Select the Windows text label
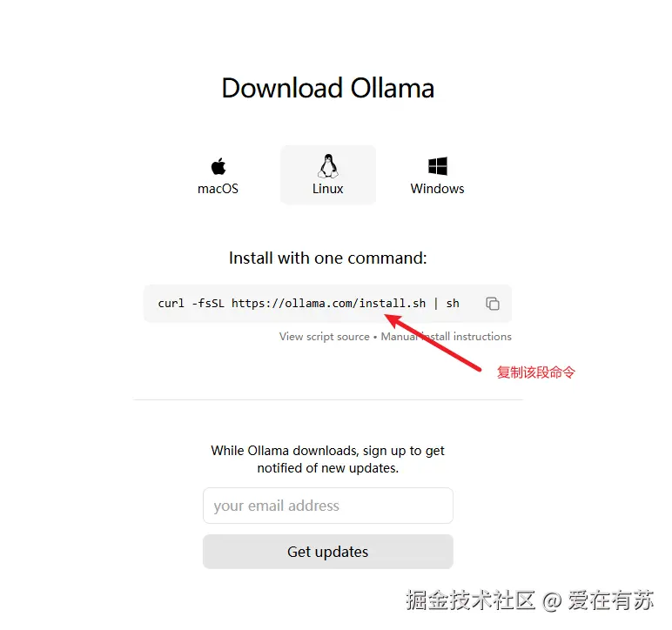Image resolution: width=672 pixels, height=630 pixels. (x=437, y=189)
